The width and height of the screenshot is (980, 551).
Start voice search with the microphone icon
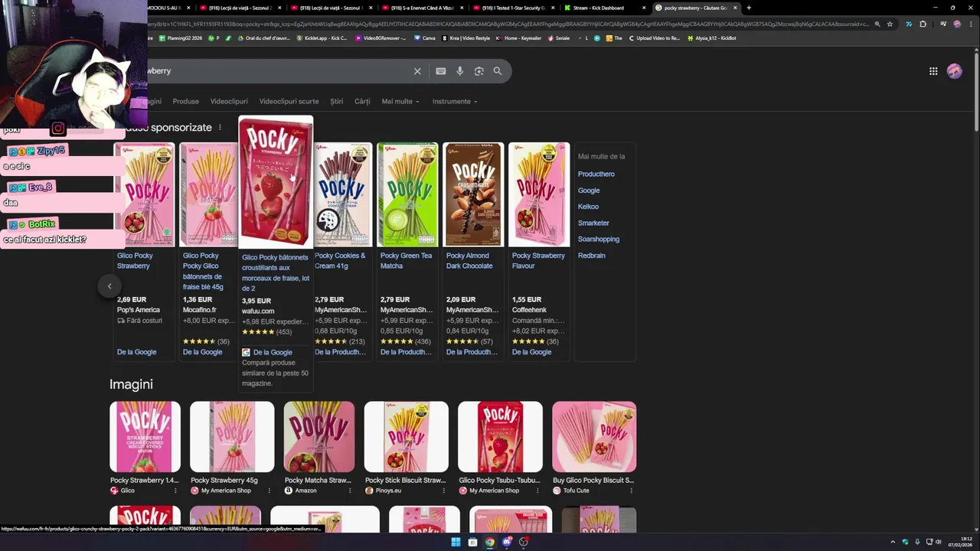(x=459, y=71)
